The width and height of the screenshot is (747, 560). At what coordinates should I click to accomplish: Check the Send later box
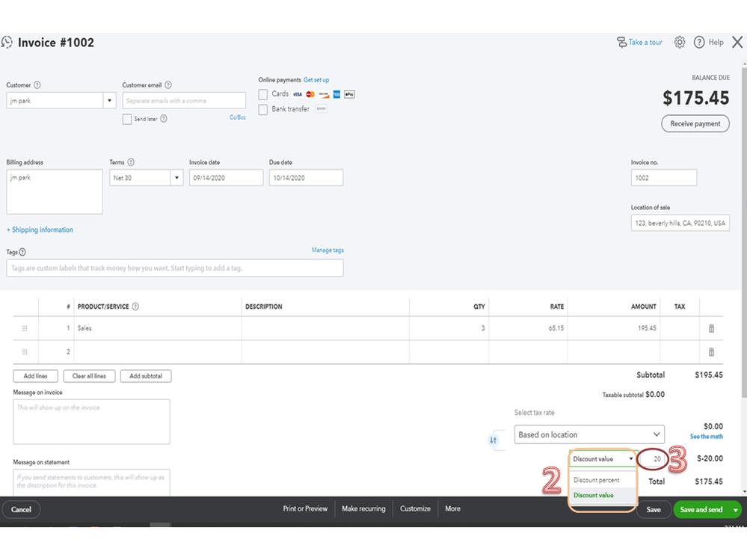pyautogui.click(x=126, y=119)
